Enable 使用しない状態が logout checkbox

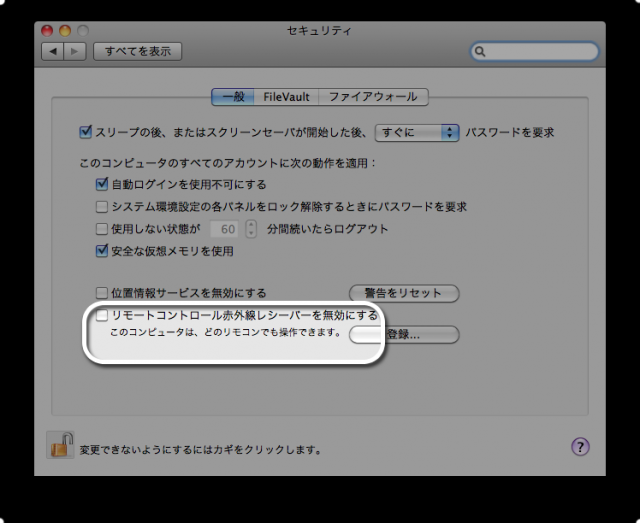102,229
